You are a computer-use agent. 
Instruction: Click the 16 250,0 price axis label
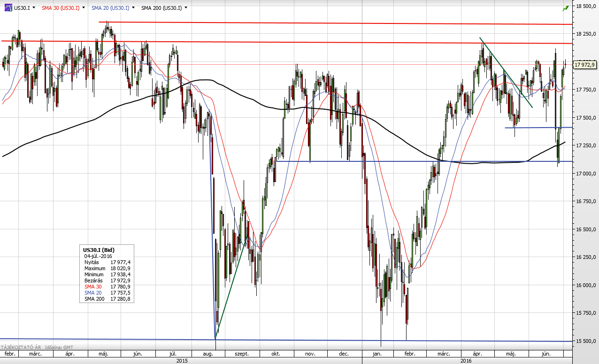click(x=586, y=257)
